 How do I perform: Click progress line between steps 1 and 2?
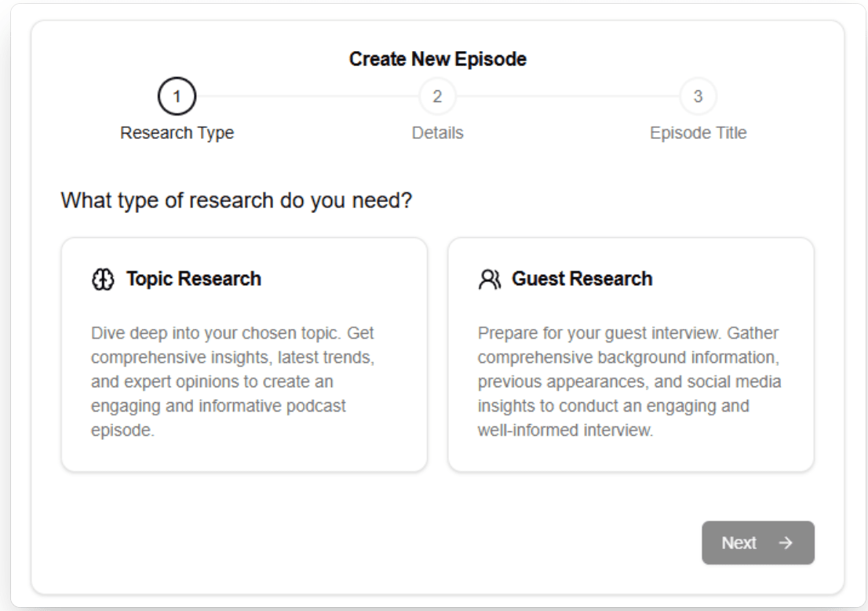click(306, 97)
